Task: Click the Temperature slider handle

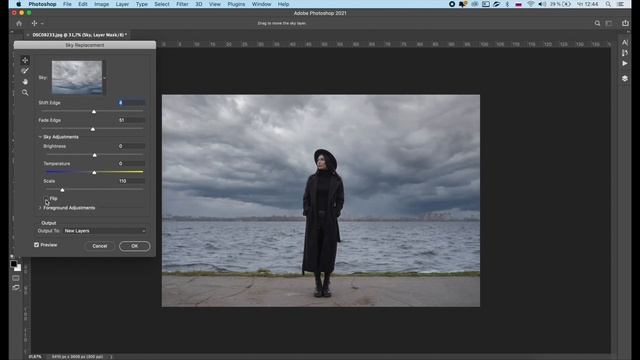Action: pyautogui.click(x=94, y=173)
